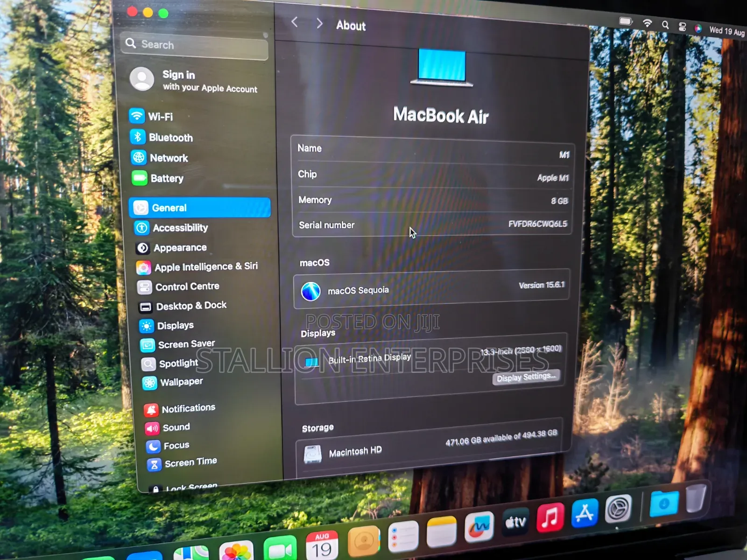
Task: Click the sidebar Search field
Action: pos(194,45)
